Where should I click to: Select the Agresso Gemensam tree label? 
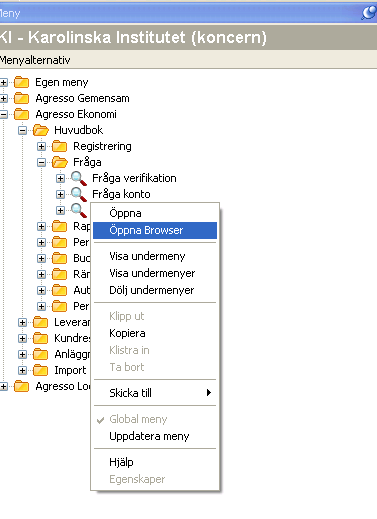point(82,98)
